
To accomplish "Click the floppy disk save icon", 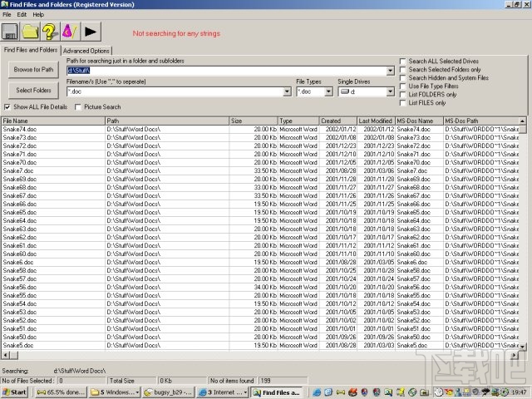I will 10,32.
